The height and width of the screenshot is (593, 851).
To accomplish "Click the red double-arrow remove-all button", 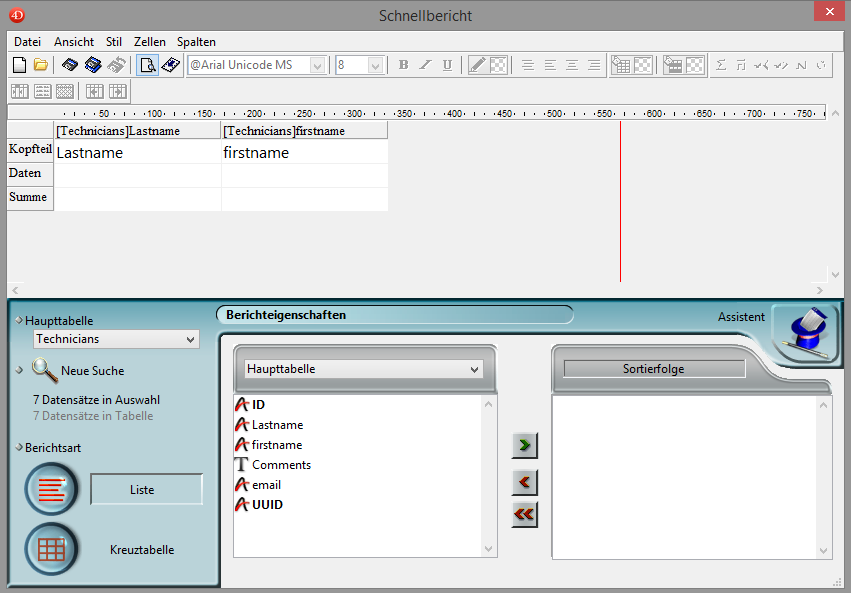I will click(x=524, y=514).
